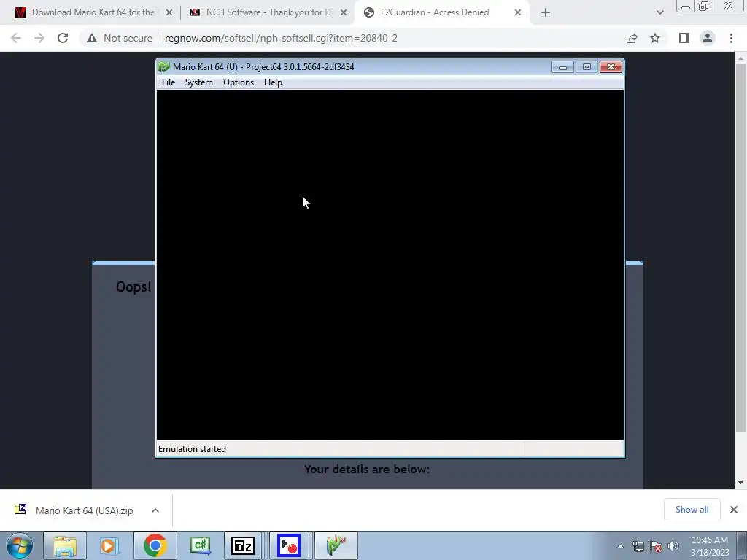The height and width of the screenshot is (560, 747).
Task: Close the E2Guardian Access Denied tab
Action: click(x=518, y=12)
